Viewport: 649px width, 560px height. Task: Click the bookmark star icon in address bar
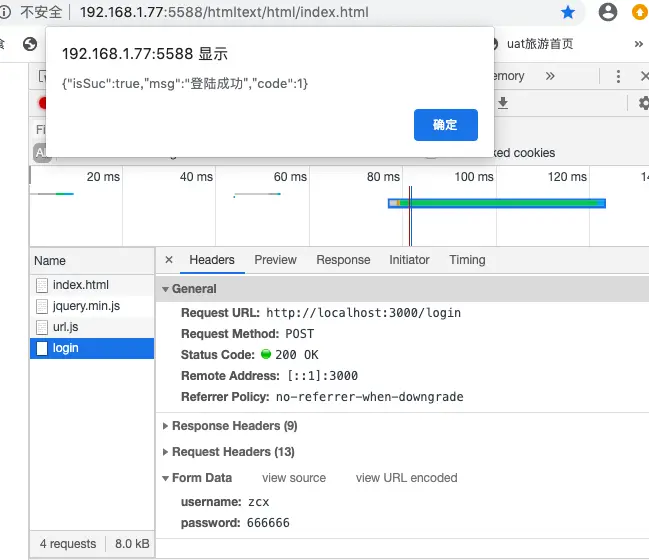coord(567,12)
